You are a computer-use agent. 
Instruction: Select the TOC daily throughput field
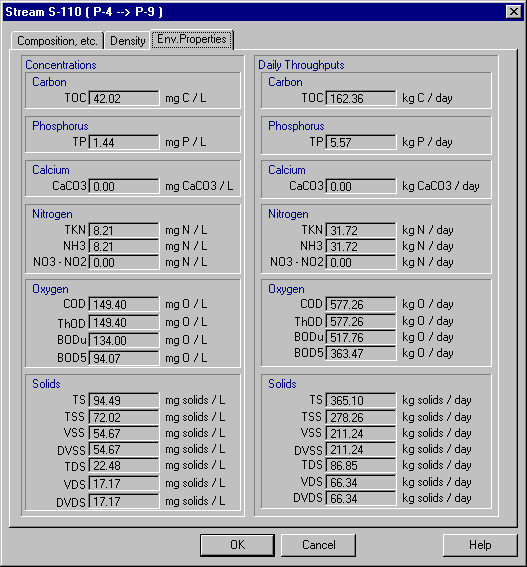[361, 98]
